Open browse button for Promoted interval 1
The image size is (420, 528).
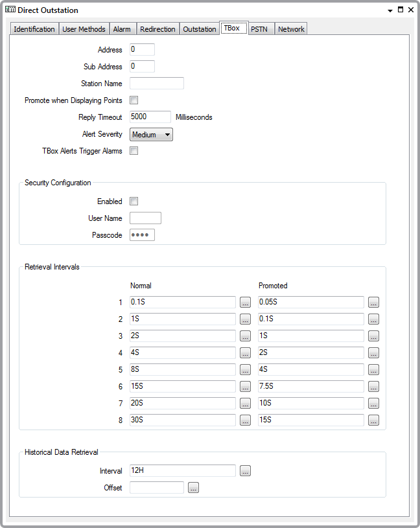[373, 303]
